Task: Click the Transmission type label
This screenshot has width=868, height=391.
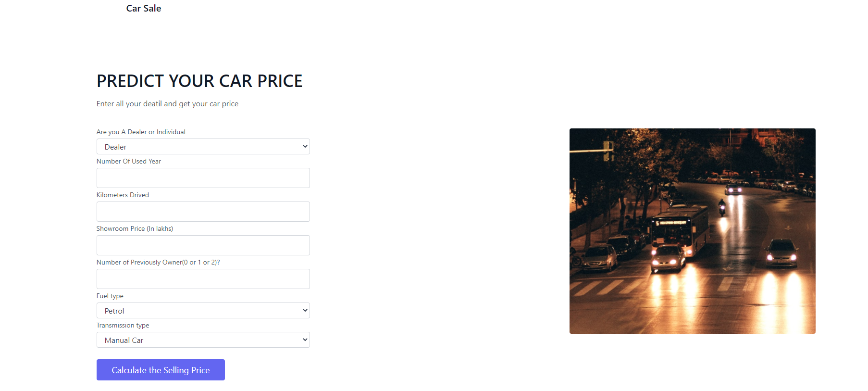Action: [123, 325]
